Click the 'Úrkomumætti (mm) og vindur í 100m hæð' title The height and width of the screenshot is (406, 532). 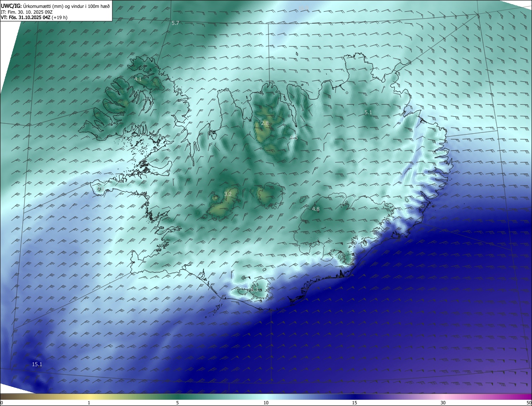coord(66,6)
